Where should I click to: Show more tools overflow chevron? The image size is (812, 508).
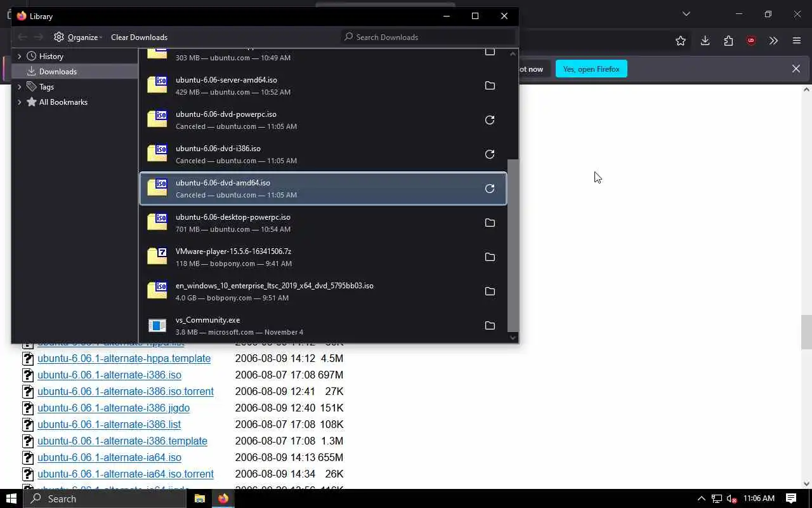773,41
